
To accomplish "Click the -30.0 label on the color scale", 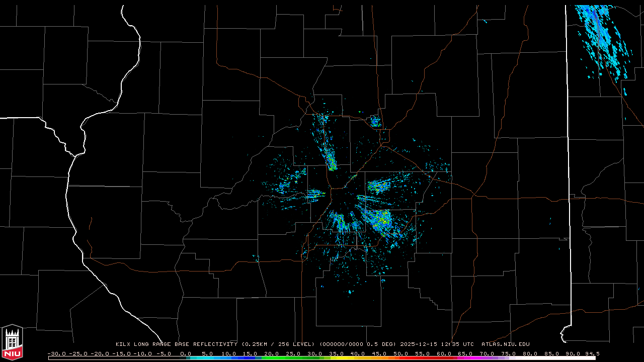I will click(56, 353).
